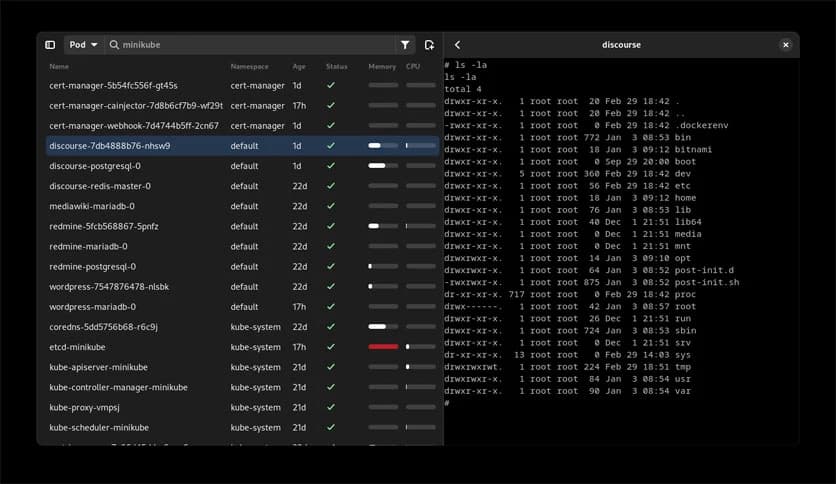This screenshot has width=836, height=484.
Task: Click the new resource document icon
Action: [x=429, y=45]
